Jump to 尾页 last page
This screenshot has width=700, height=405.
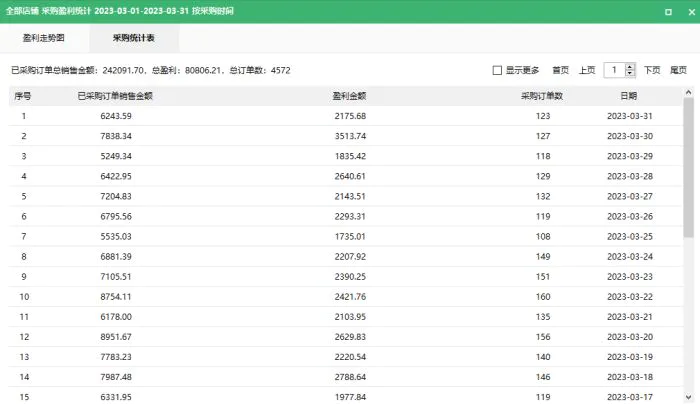678,70
